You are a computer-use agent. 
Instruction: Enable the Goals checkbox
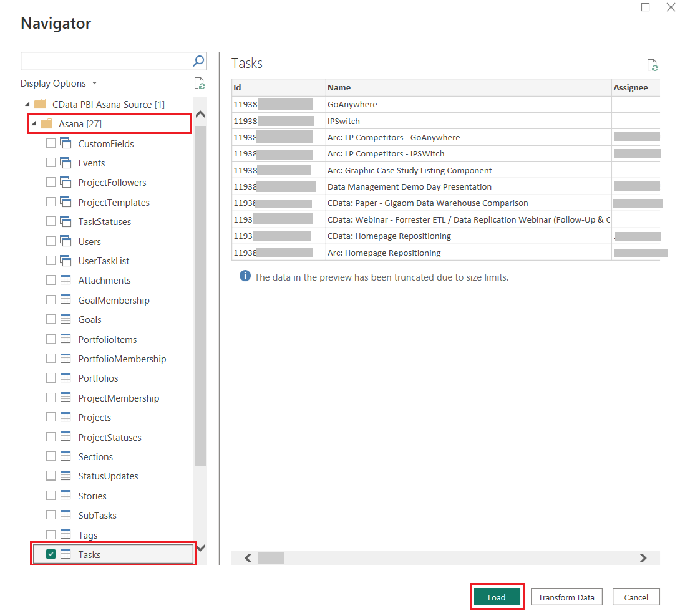point(51,319)
